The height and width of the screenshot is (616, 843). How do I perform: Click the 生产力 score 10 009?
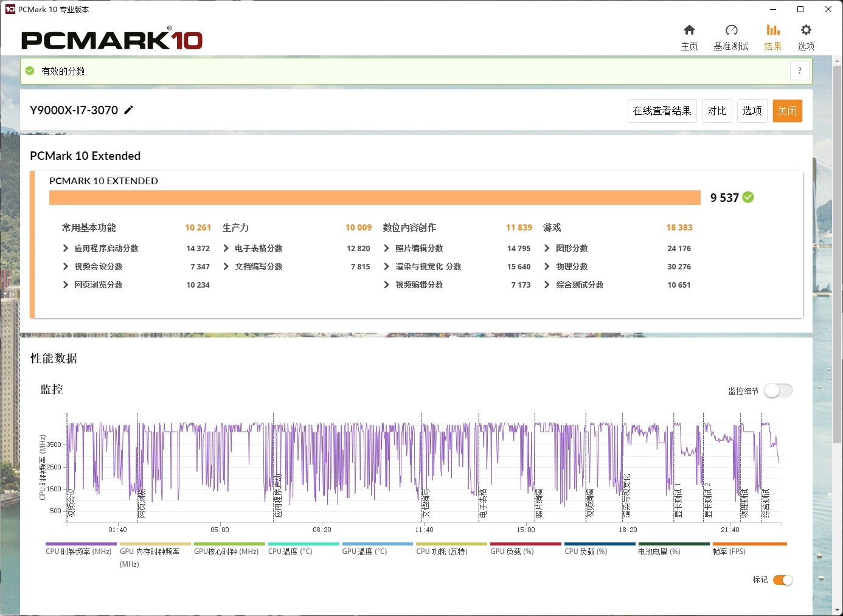point(359,227)
